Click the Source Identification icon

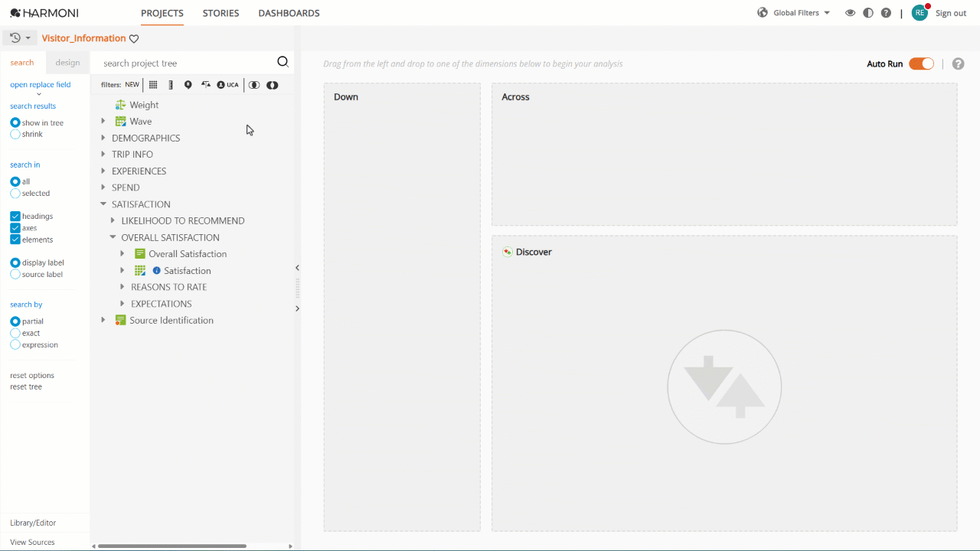pos(120,320)
